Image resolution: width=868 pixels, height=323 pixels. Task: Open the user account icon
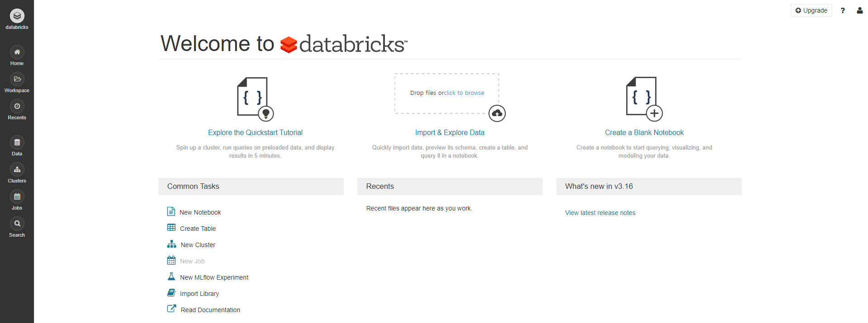pyautogui.click(x=859, y=10)
